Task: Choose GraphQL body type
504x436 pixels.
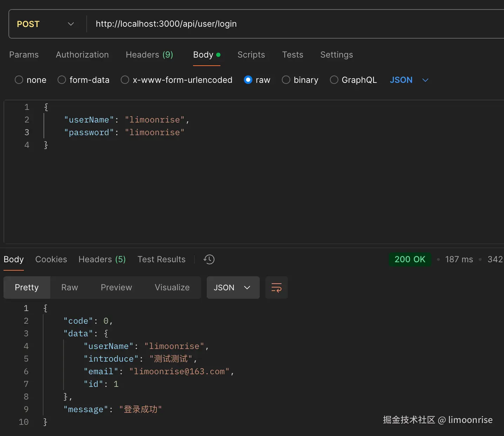Action: (334, 80)
